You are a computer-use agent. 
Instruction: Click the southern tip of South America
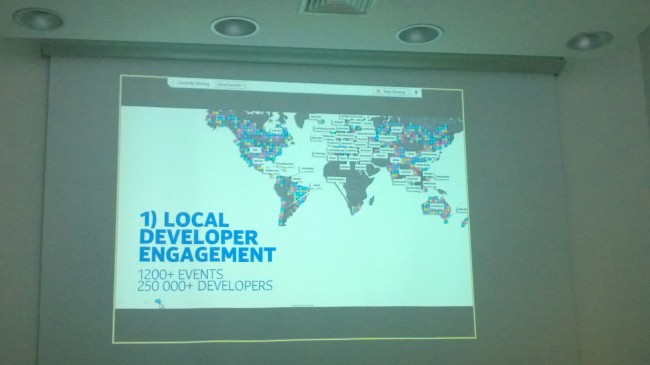[x=282, y=222]
